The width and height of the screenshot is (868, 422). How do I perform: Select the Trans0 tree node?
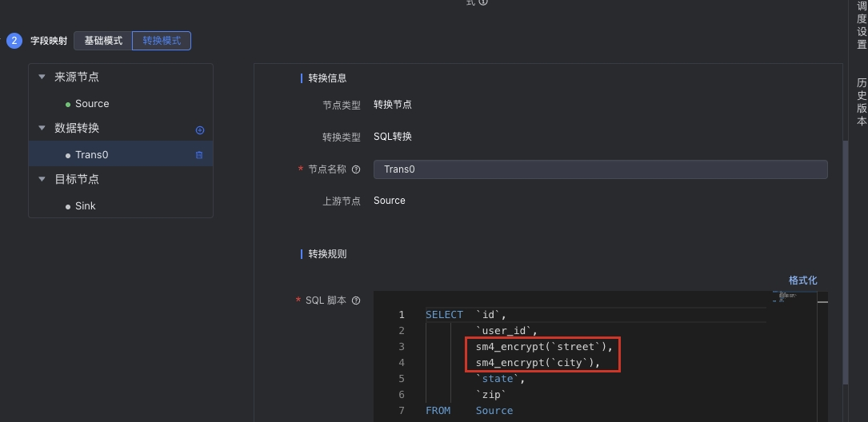click(x=92, y=155)
